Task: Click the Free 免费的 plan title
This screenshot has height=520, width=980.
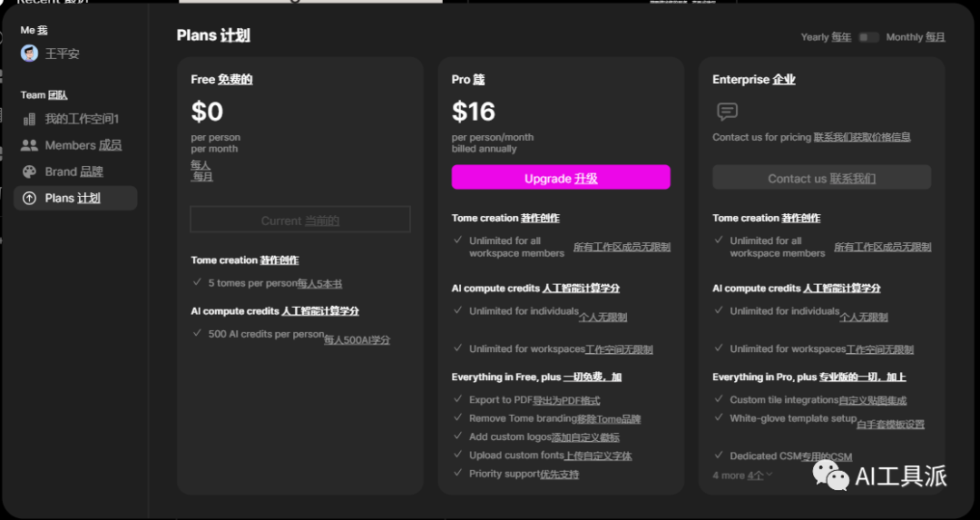Action: (221, 79)
